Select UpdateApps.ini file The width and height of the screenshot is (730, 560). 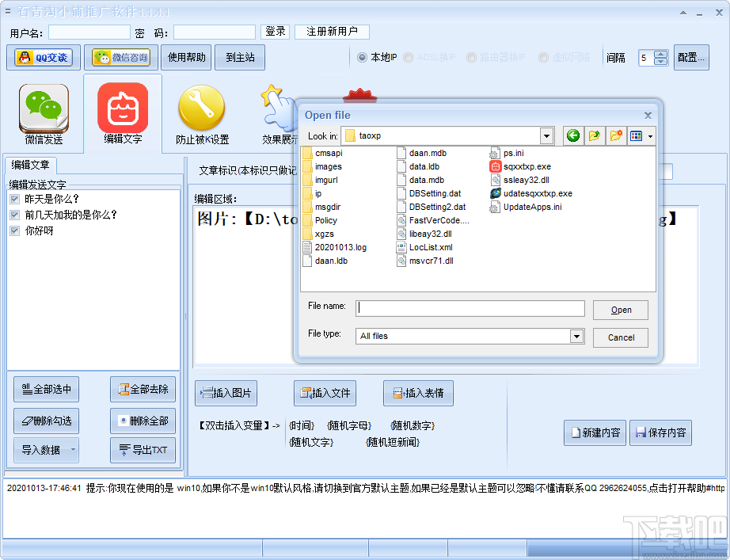[x=526, y=208]
